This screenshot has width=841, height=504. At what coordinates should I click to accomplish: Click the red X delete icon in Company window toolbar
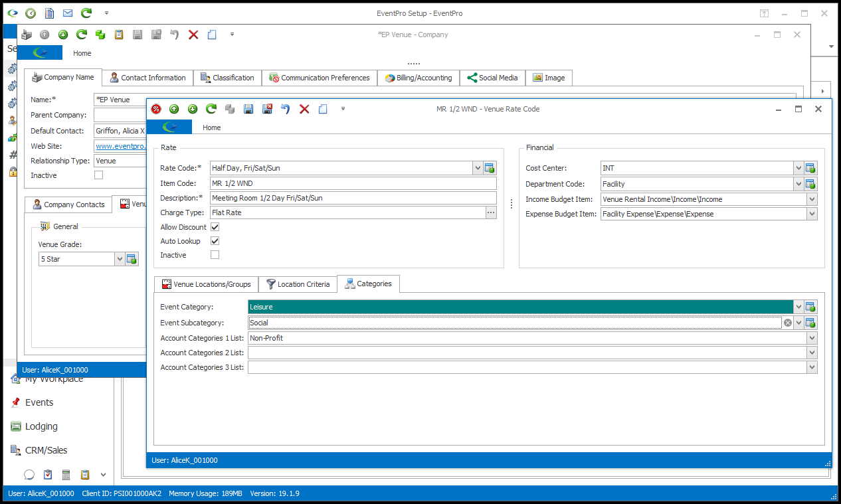tap(193, 35)
